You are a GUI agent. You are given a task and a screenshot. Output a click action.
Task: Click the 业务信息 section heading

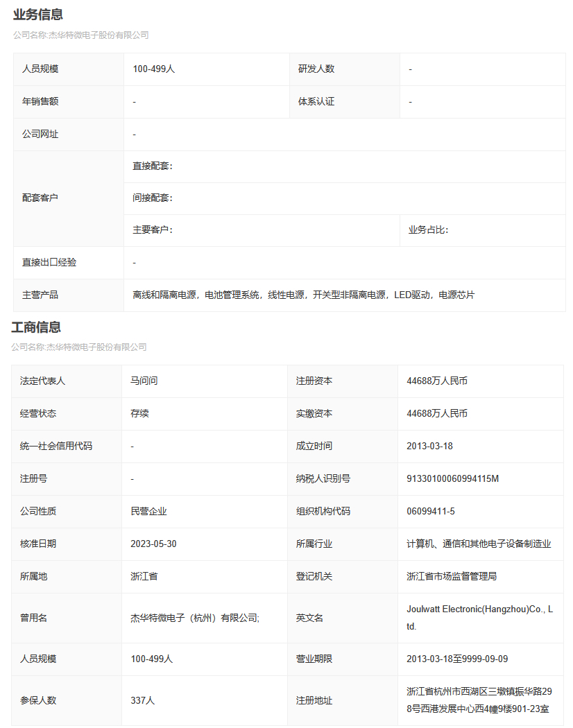coord(37,15)
